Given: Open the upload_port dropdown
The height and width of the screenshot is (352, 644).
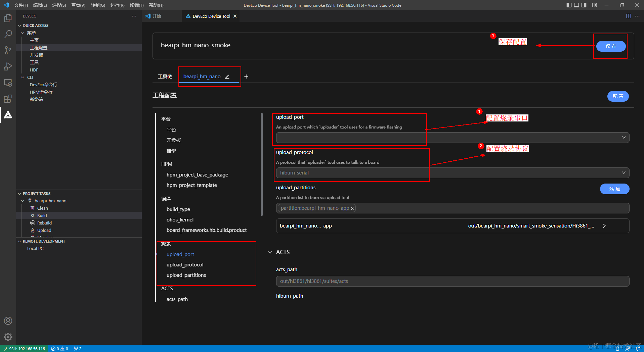Looking at the screenshot, I should tap(453, 138).
